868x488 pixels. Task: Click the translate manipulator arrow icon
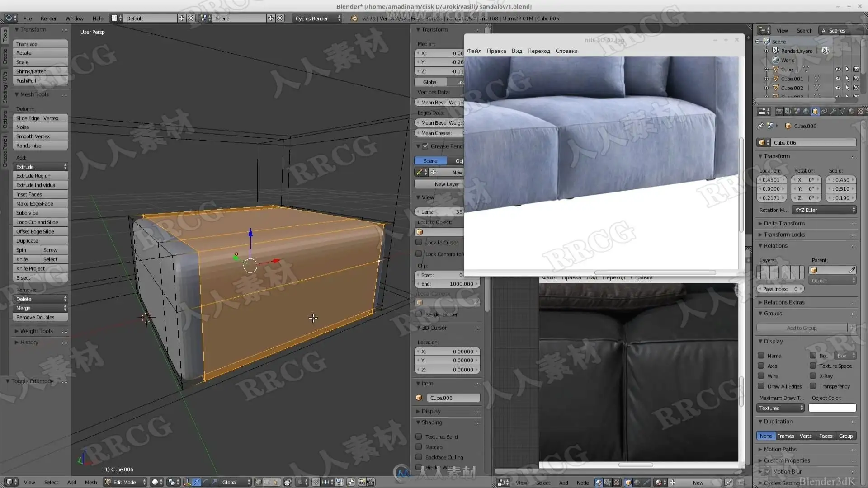pos(196,482)
